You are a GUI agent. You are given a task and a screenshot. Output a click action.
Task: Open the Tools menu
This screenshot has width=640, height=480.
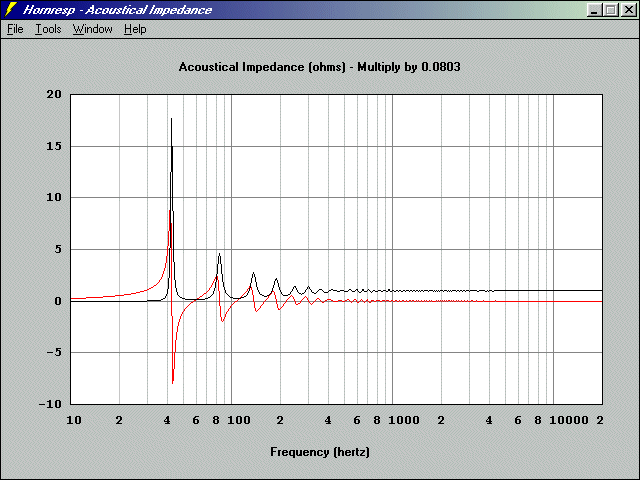click(48, 29)
